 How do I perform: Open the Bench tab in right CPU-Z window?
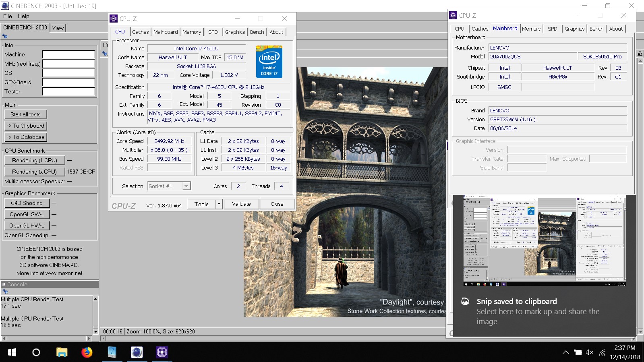click(x=596, y=29)
